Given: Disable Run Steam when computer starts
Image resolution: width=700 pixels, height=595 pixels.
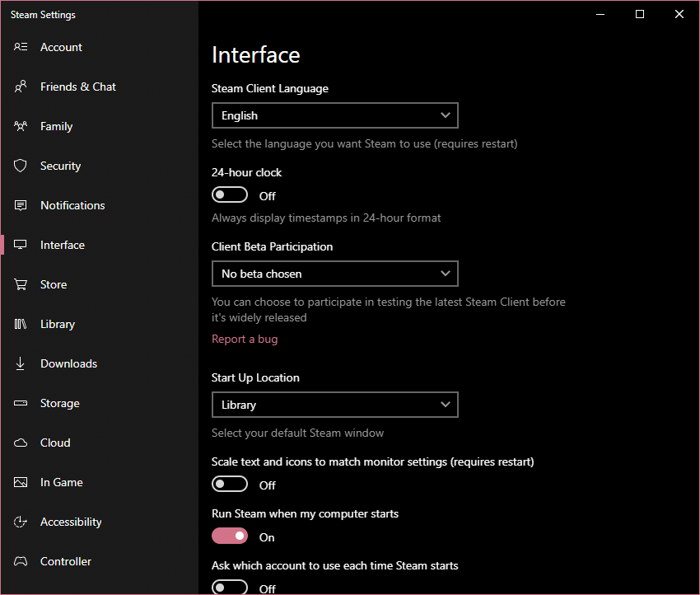Looking at the screenshot, I should (230, 536).
